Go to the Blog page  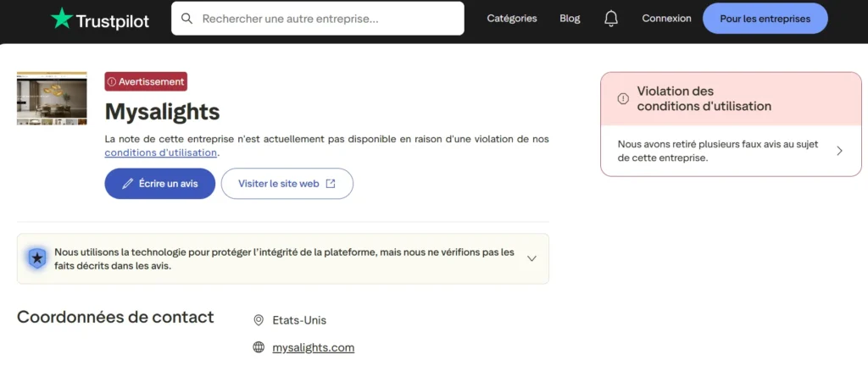click(570, 19)
